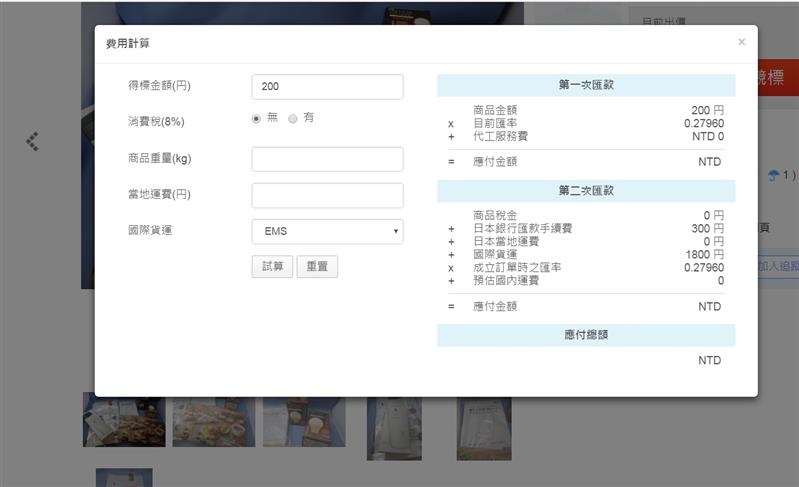Click the 國際貨運 1800 円 value

point(704,255)
